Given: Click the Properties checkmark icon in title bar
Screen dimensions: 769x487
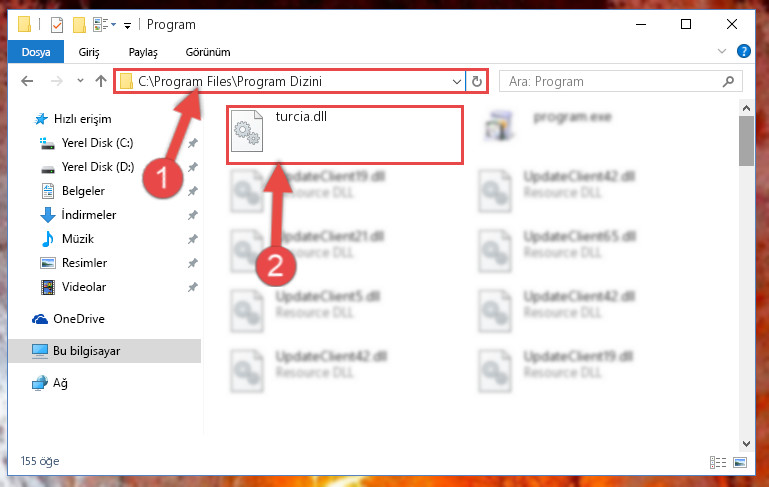Looking at the screenshot, I should 57,25.
